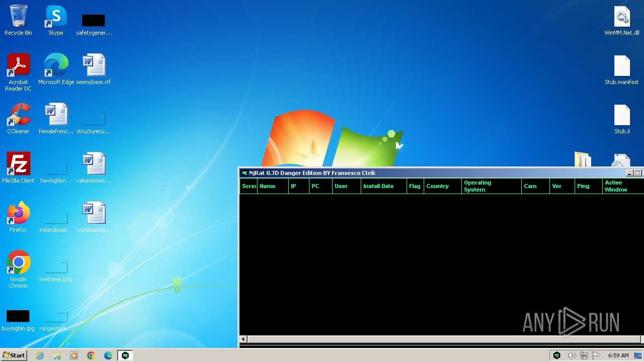Select the Stub.il file
Image resolution: width=644 pixels, height=362 pixels.
click(x=622, y=119)
